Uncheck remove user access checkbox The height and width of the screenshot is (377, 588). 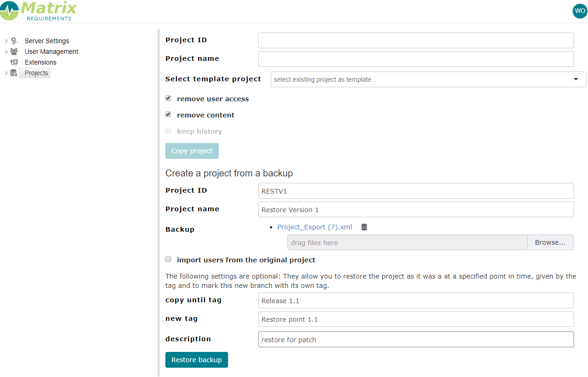[x=168, y=98]
